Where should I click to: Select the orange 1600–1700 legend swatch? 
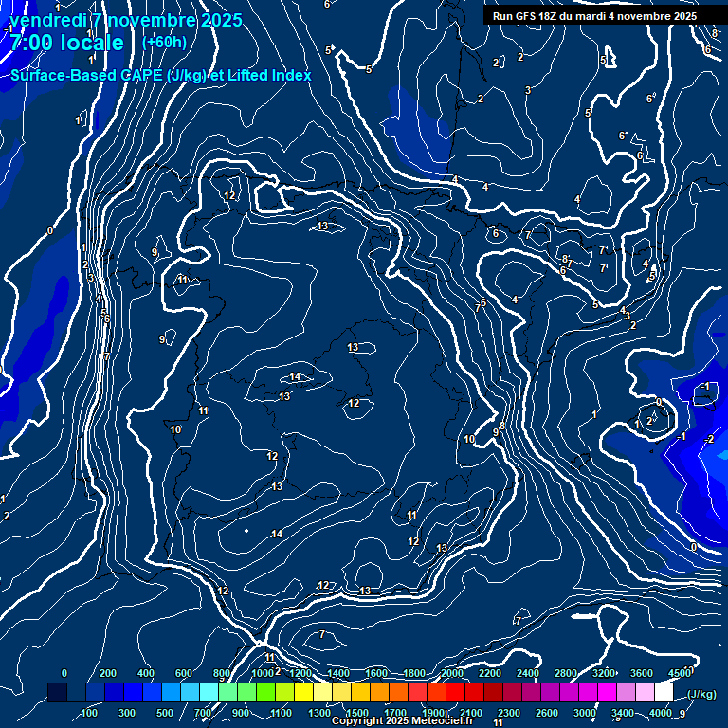pyautogui.click(x=379, y=692)
